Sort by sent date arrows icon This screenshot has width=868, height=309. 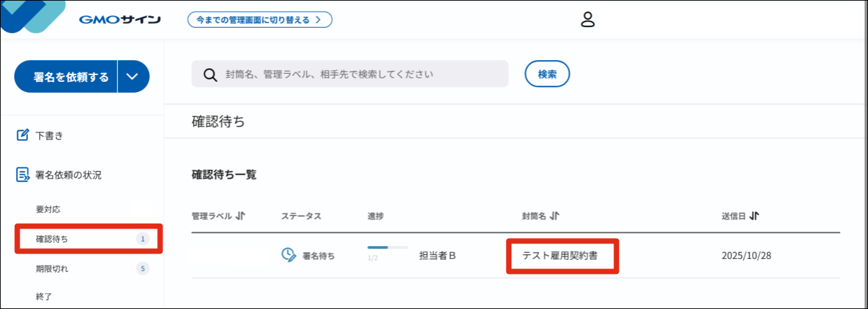pyautogui.click(x=754, y=216)
